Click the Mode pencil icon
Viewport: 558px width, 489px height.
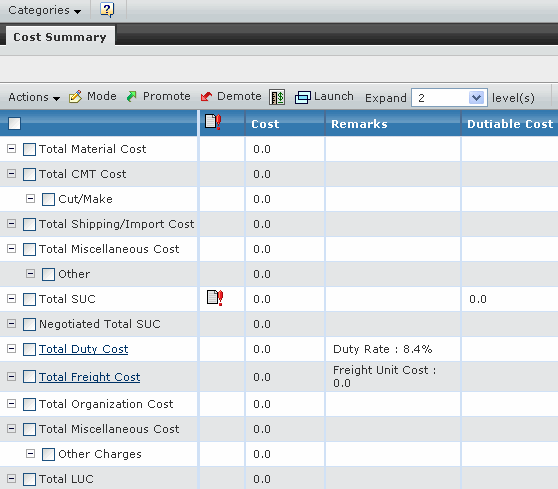[75, 96]
